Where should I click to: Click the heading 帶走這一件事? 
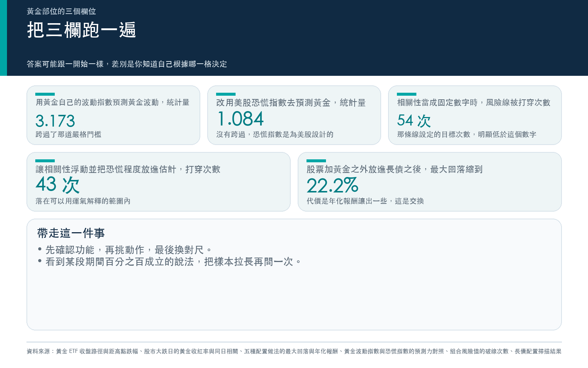(x=71, y=233)
